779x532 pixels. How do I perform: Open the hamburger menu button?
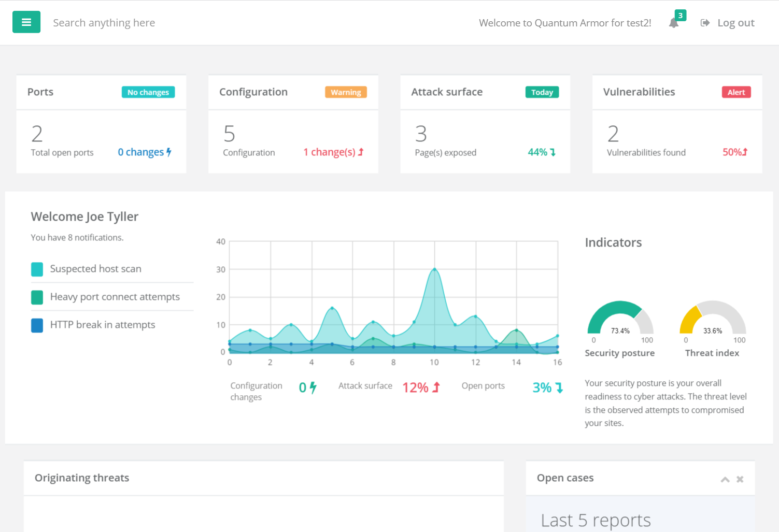[x=26, y=22]
